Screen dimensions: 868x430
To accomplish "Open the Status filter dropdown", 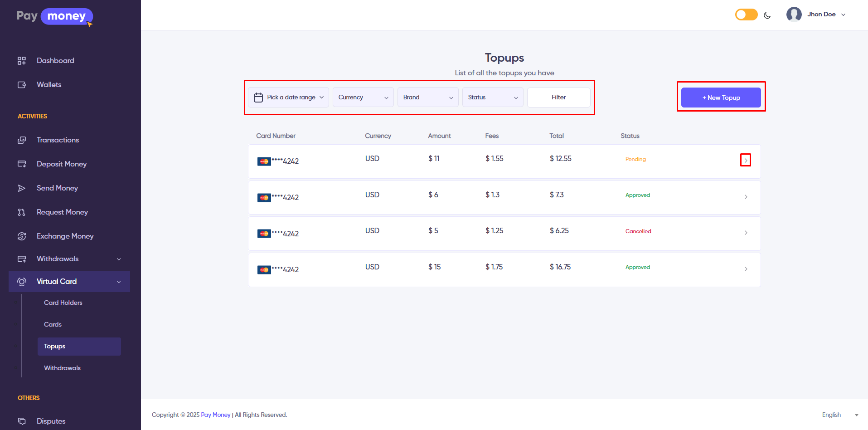I will click(x=493, y=98).
